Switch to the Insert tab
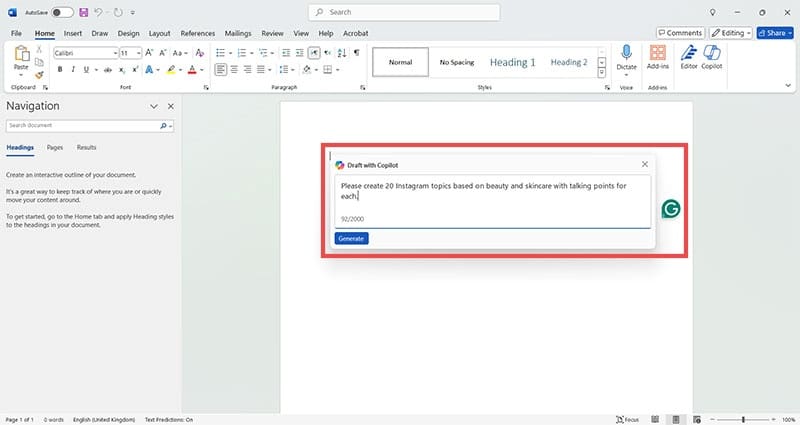This screenshot has height=425, width=800. [72, 33]
